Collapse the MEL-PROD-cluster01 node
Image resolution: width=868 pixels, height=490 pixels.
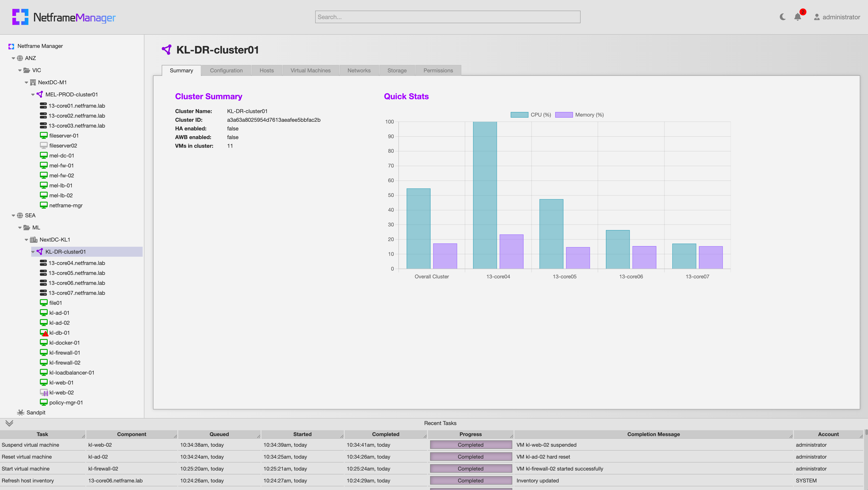click(33, 95)
